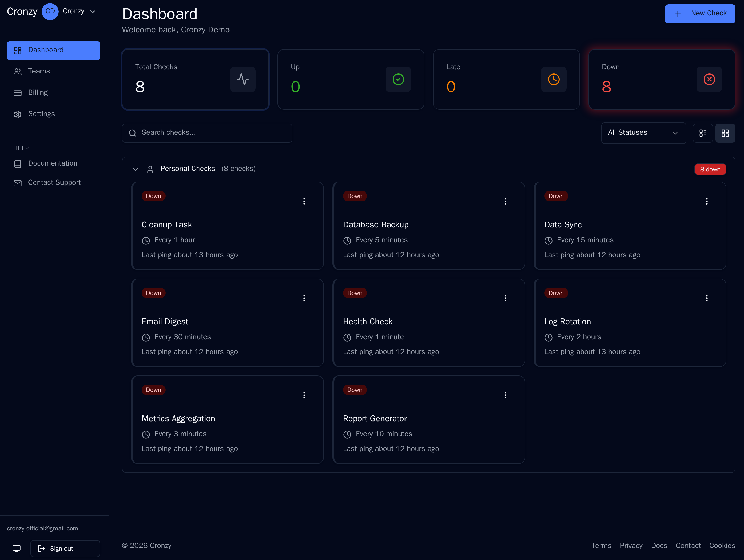The width and height of the screenshot is (744, 560).
Task: Switch to grid view layout
Action: tap(725, 133)
